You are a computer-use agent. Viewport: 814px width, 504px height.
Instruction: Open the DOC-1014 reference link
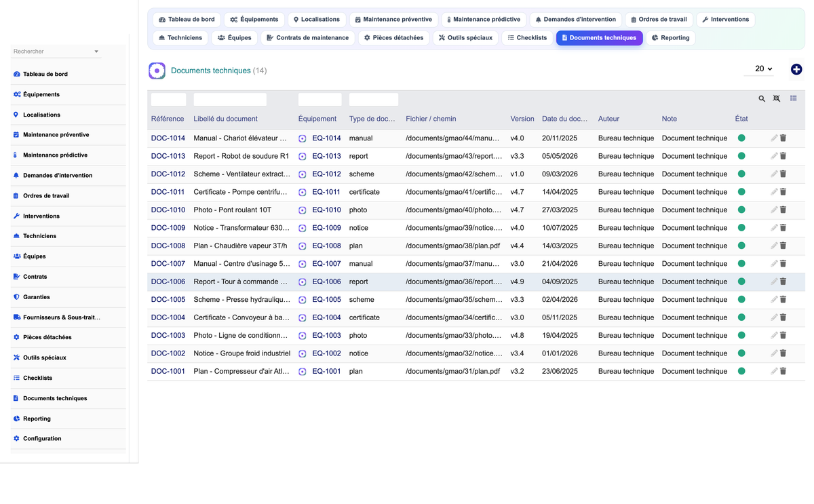(x=168, y=138)
